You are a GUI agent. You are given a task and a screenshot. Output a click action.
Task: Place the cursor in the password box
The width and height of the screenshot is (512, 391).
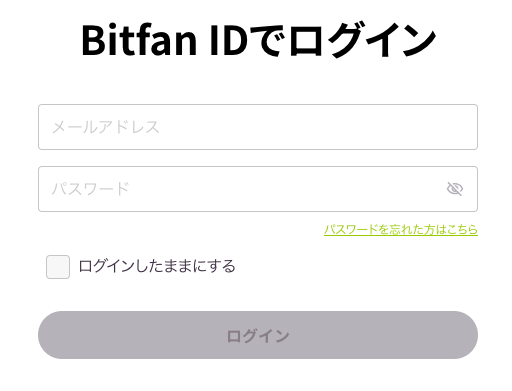[x=258, y=189]
